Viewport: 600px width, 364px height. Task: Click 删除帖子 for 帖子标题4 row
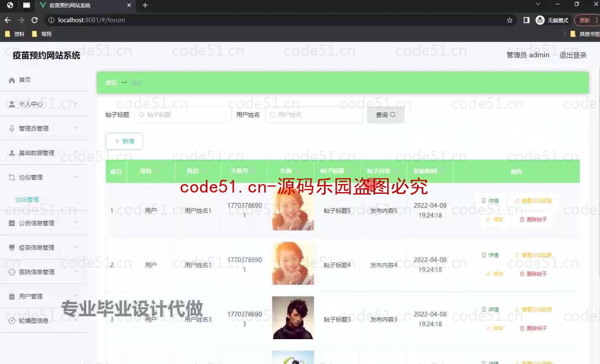(x=533, y=274)
